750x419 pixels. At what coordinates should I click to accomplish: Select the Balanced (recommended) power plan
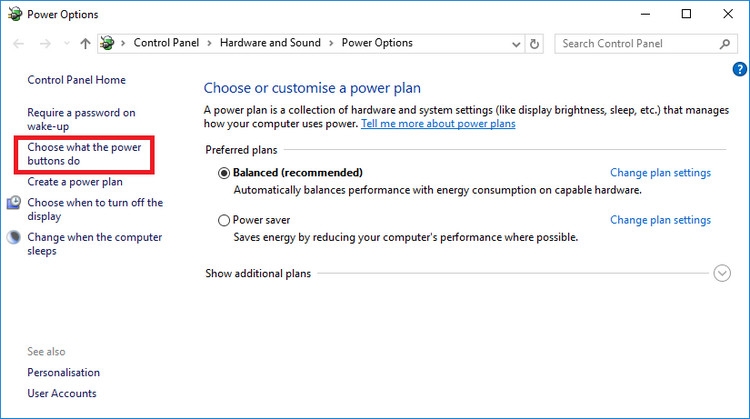coord(223,173)
